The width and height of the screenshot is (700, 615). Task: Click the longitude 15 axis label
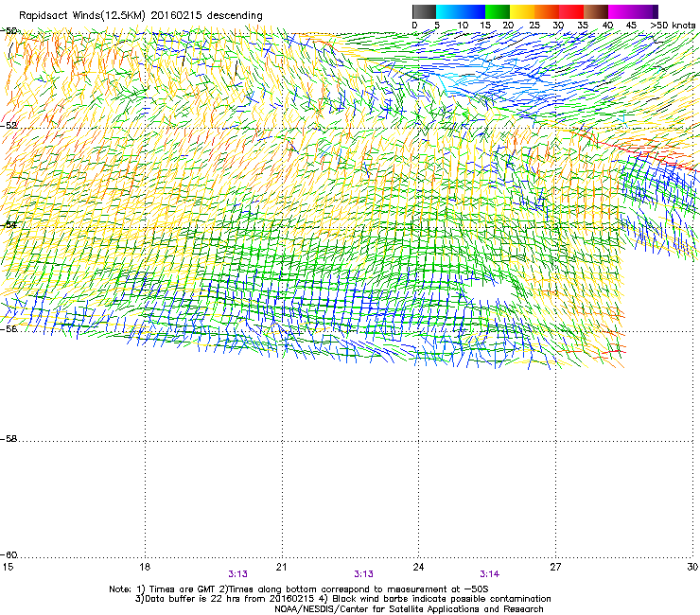[x=8, y=567]
